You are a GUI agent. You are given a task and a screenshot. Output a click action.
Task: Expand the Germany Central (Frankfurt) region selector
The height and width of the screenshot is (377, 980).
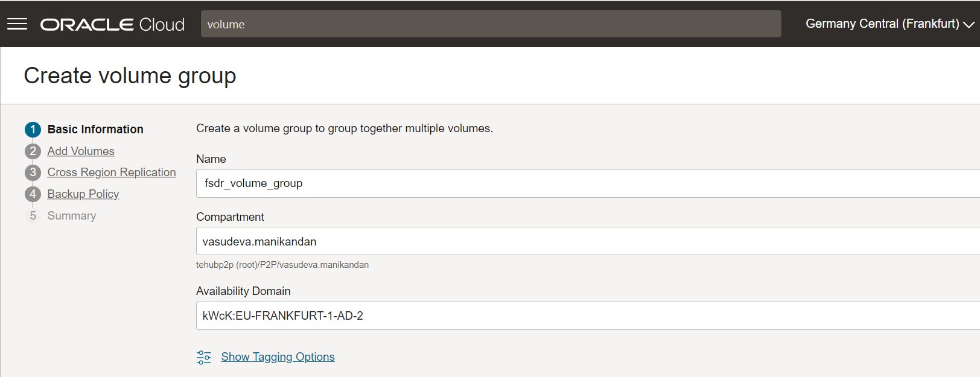point(882,24)
